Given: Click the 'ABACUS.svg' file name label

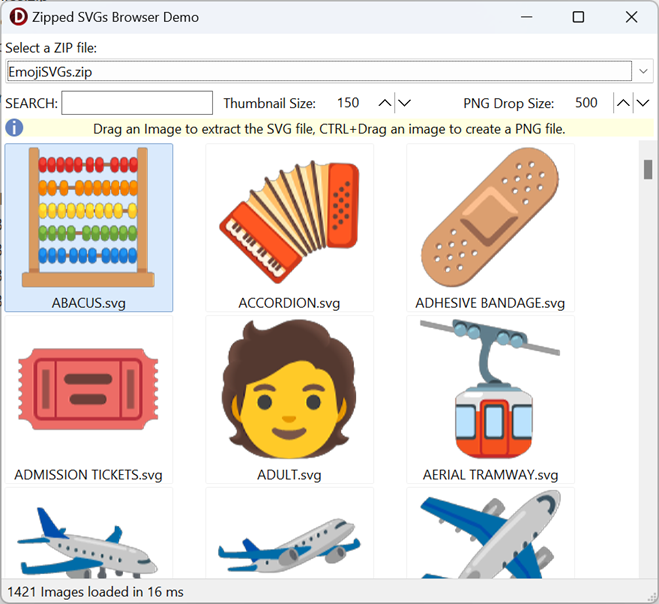Looking at the screenshot, I should pos(89,303).
